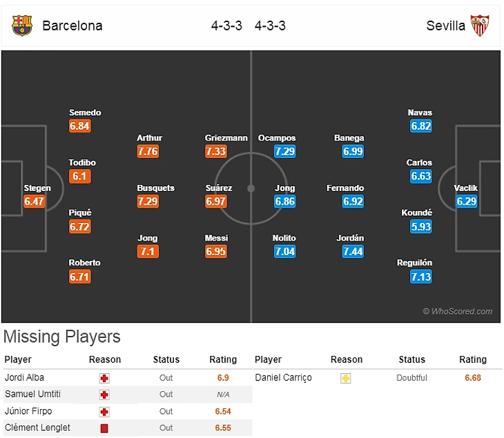Click Jordi Alba's red injury icon
The width and height of the screenshot is (504, 438).
click(x=105, y=378)
